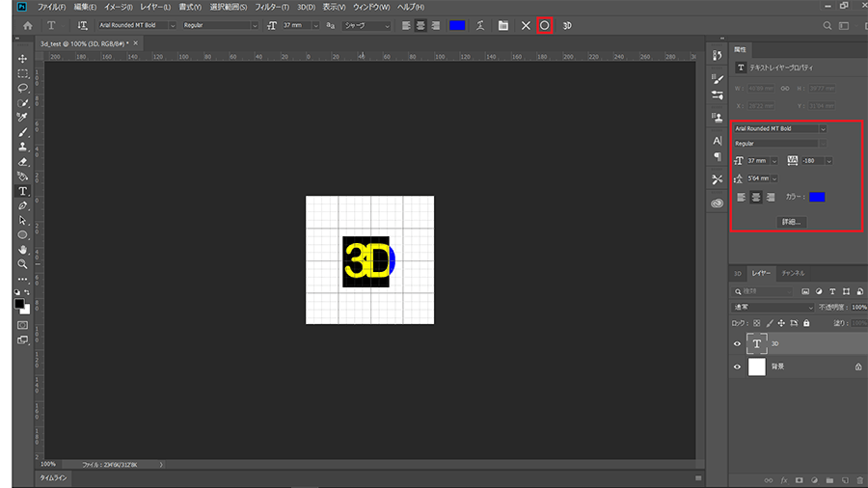
Task: Click the blue カラー swatch in Properties
Action: [x=817, y=197]
